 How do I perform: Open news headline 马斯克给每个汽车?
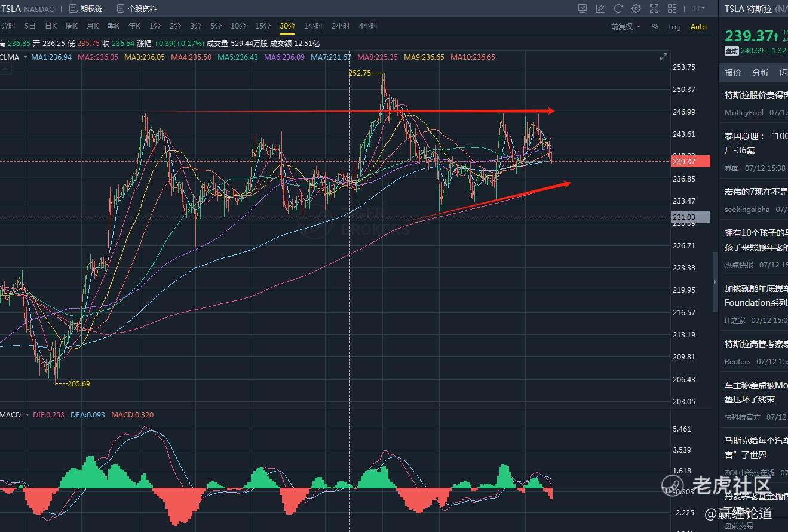click(x=756, y=448)
